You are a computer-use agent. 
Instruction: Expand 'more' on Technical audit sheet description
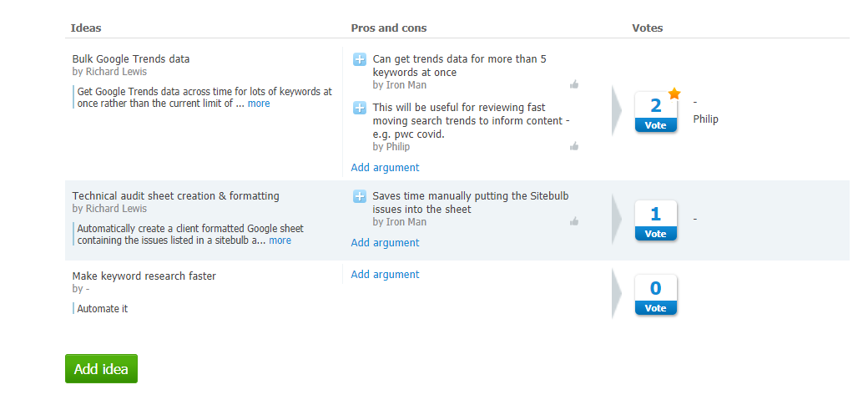click(280, 240)
